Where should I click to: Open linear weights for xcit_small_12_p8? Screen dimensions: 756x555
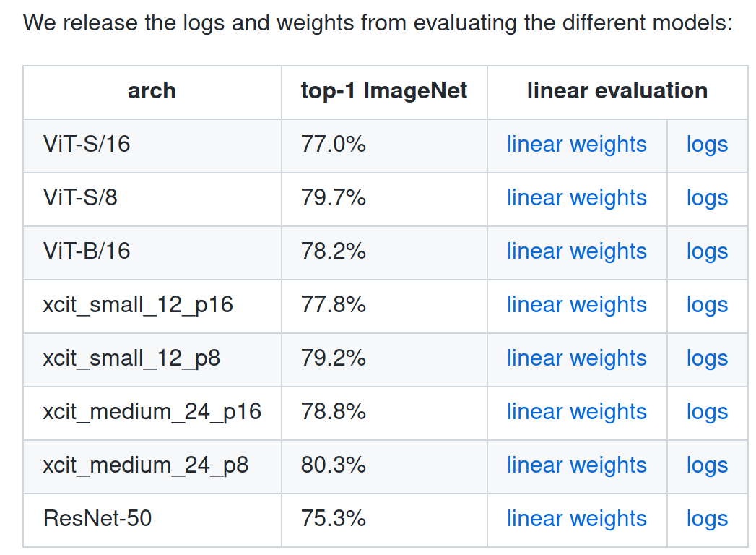pyautogui.click(x=577, y=358)
